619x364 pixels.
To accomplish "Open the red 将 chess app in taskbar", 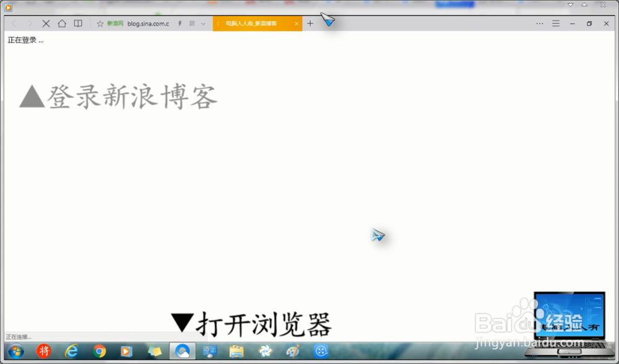I will coord(44,351).
